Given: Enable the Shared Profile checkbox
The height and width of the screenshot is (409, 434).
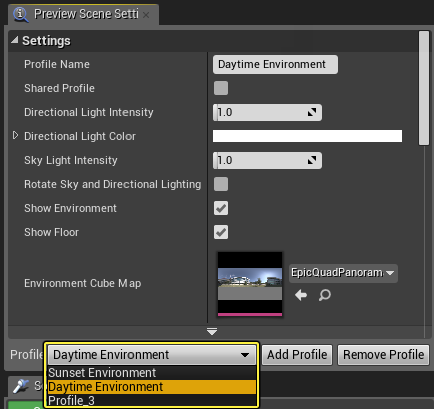Looking at the screenshot, I should tap(221, 88).
